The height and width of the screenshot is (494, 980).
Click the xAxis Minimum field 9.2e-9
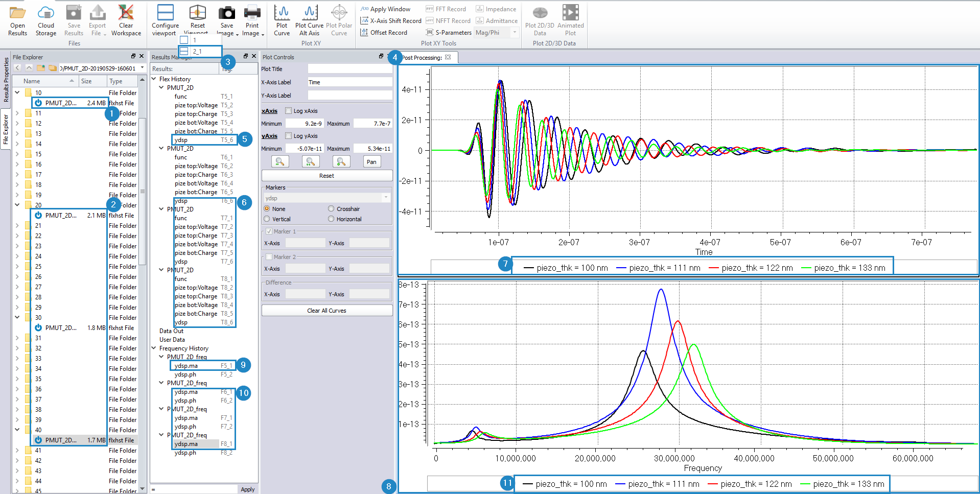(305, 124)
